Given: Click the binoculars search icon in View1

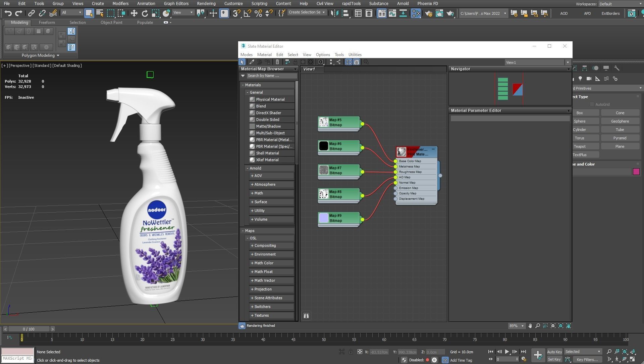Looking at the screenshot, I should [x=306, y=316].
